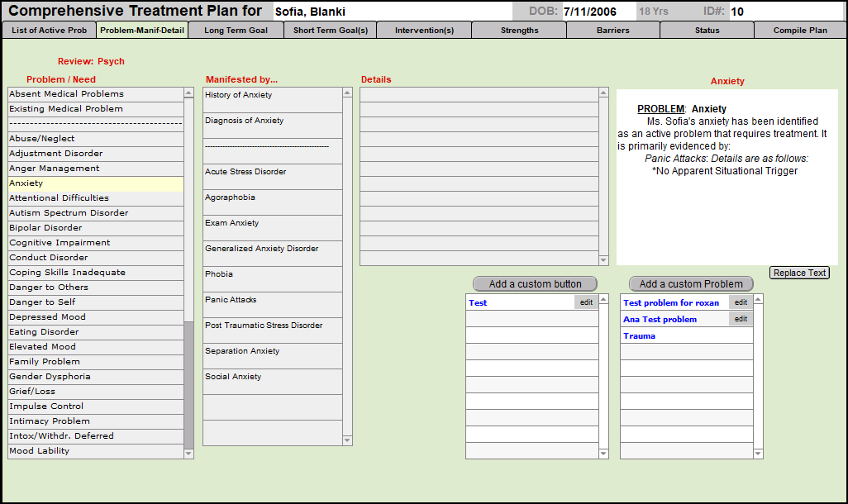Edit the Ana Test problem entry
Viewport: 848px width, 504px height.
pos(741,319)
